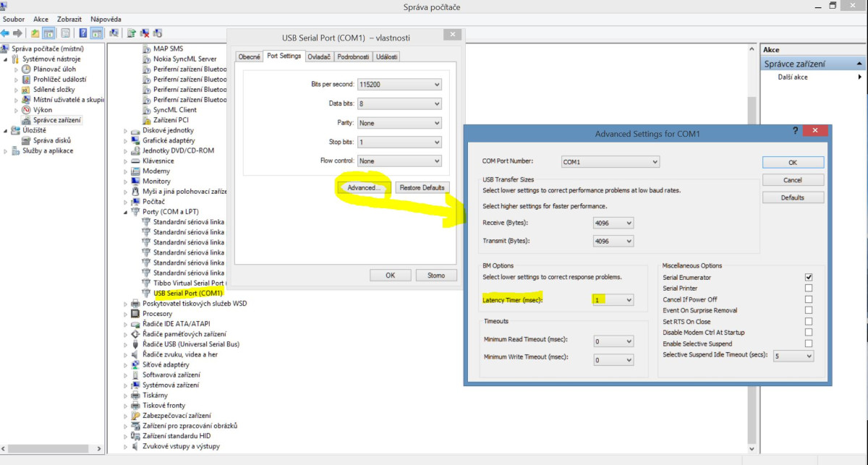The width and height of the screenshot is (868, 465).
Task: Open the Bits per second dropdown
Action: (399, 85)
